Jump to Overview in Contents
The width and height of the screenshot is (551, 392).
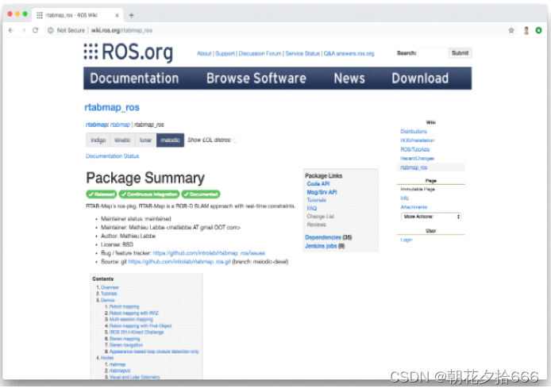[x=110, y=287]
